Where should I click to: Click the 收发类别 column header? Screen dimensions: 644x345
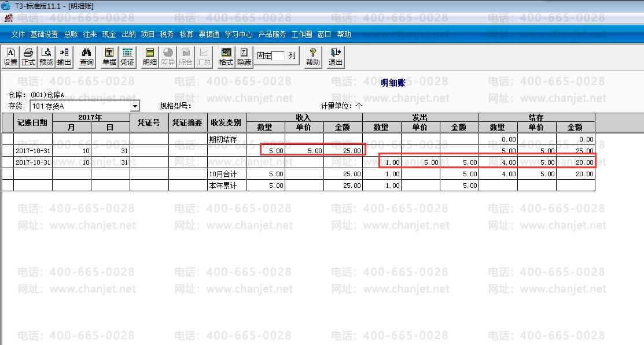(227, 123)
